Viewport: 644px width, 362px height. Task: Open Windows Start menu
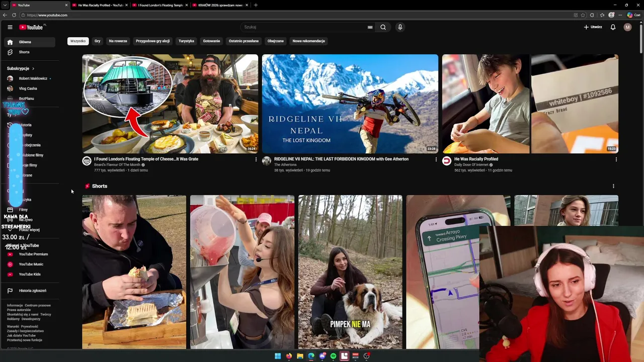pyautogui.click(x=278, y=356)
